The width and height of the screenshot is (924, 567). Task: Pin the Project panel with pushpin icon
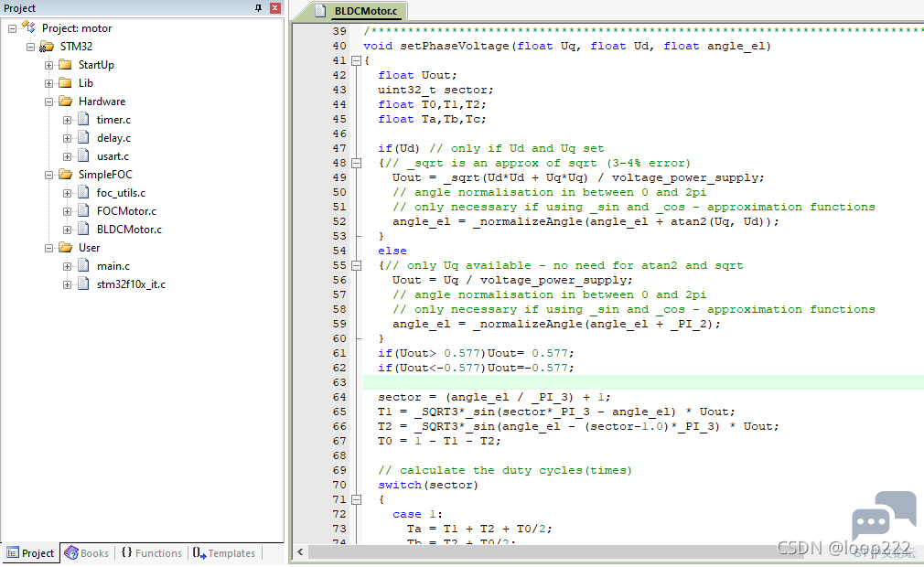click(x=258, y=7)
